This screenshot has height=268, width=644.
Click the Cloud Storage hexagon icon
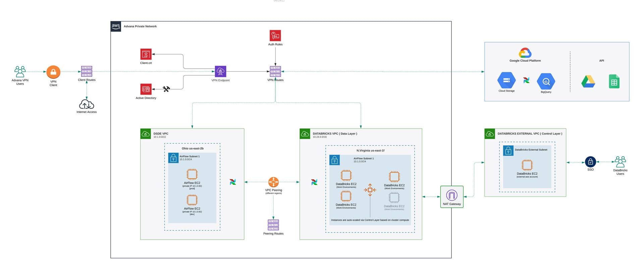coord(506,80)
